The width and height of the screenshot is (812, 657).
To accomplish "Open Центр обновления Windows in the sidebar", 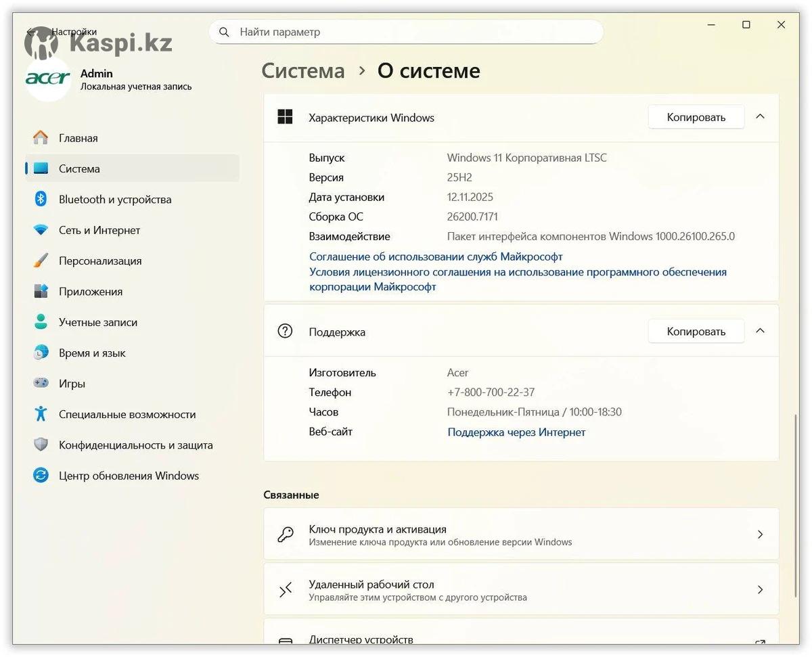I will (129, 476).
